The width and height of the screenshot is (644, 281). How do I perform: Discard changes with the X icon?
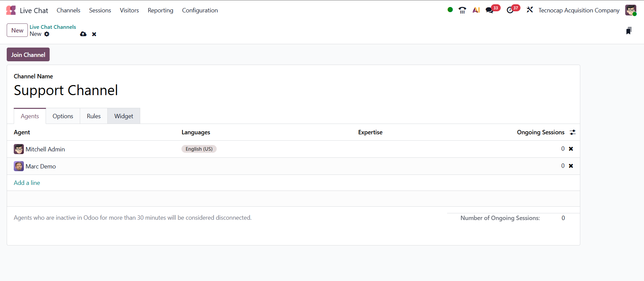pyautogui.click(x=94, y=34)
